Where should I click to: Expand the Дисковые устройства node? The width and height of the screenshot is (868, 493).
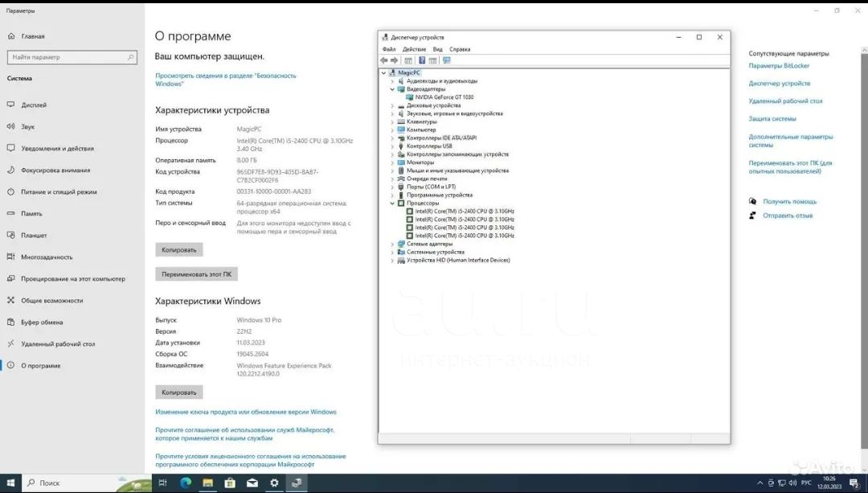pyautogui.click(x=392, y=105)
